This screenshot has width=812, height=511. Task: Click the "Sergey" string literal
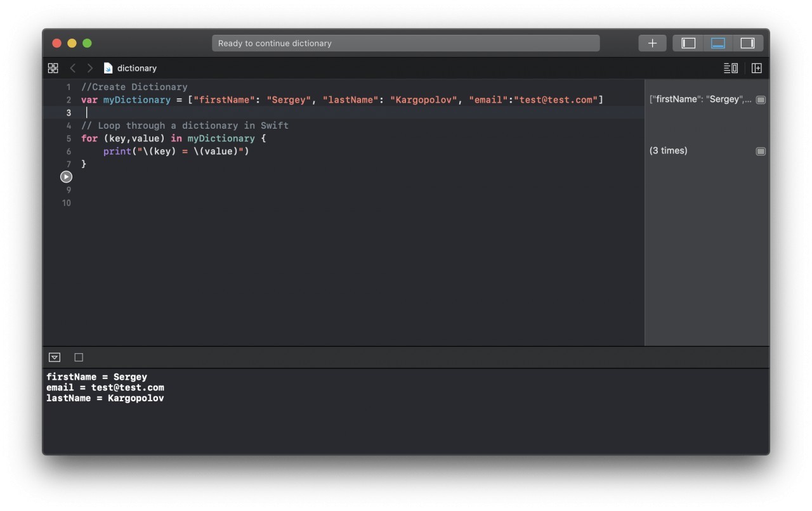pyautogui.click(x=289, y=100)
